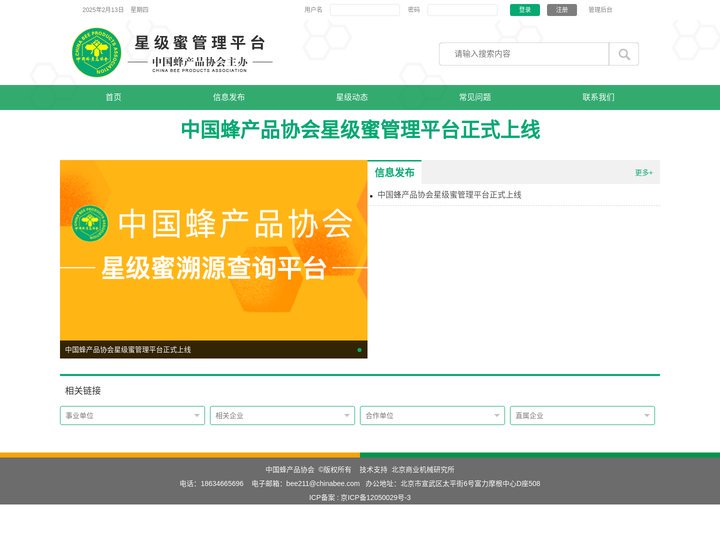Click the 请输入搜索内容 search box
The width and height of the screenshot is (720, 540).
tap(524, 54)
